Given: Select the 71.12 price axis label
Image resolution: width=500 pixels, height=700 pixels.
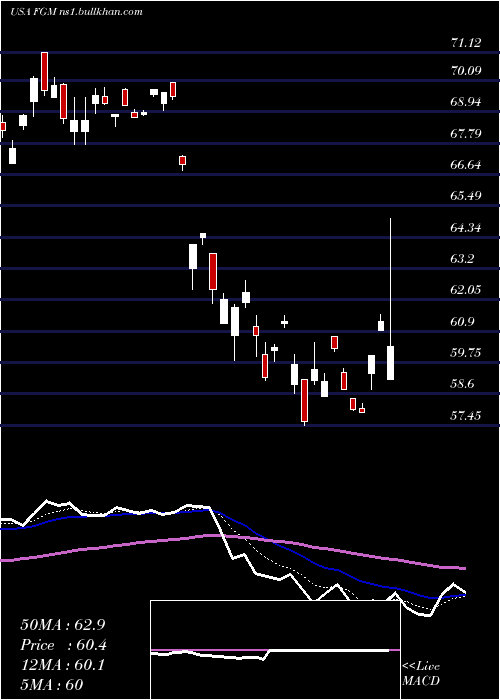Looking at the screenshot, I should click(x=466, y=43).
